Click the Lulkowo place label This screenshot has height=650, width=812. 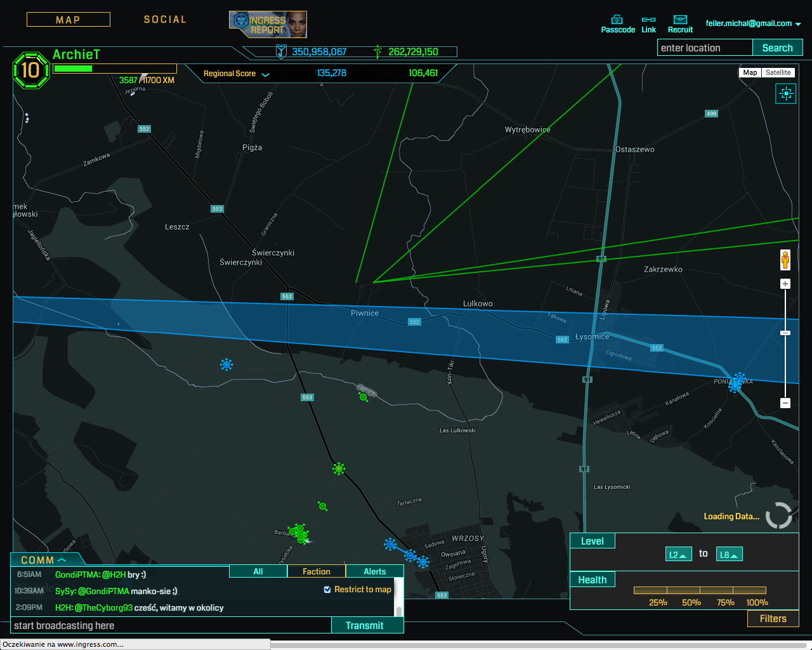point(478,303)
